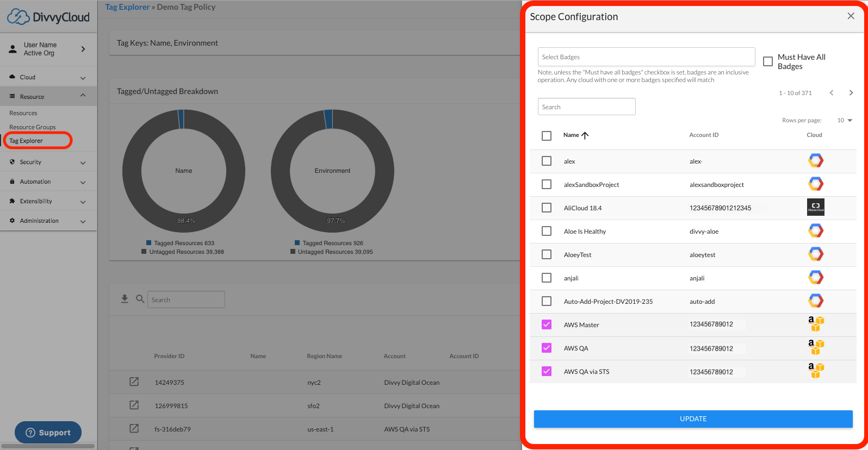Click the Name sort ascending arrow
The image size is (868, 450).
click(x=585, y=135)
